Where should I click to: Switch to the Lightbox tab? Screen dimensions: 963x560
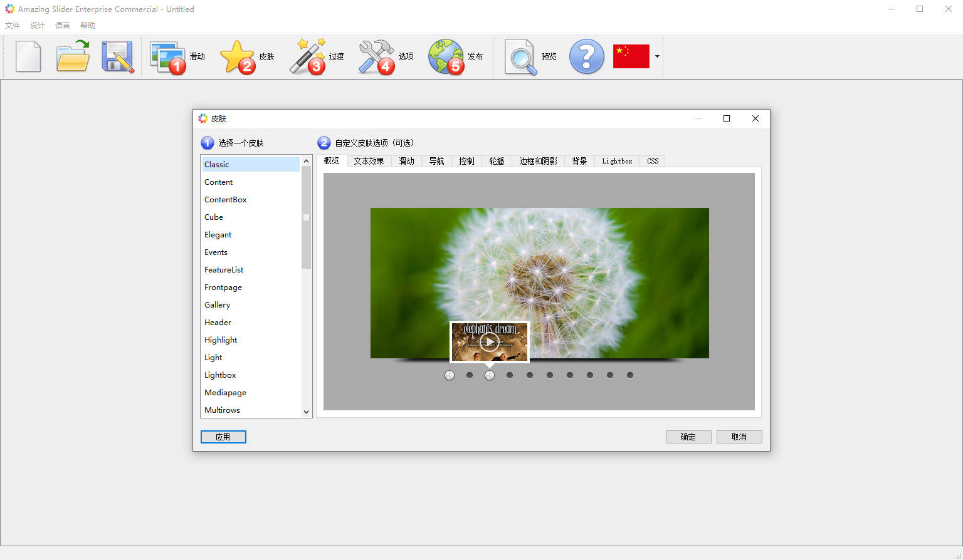[617, 161]
